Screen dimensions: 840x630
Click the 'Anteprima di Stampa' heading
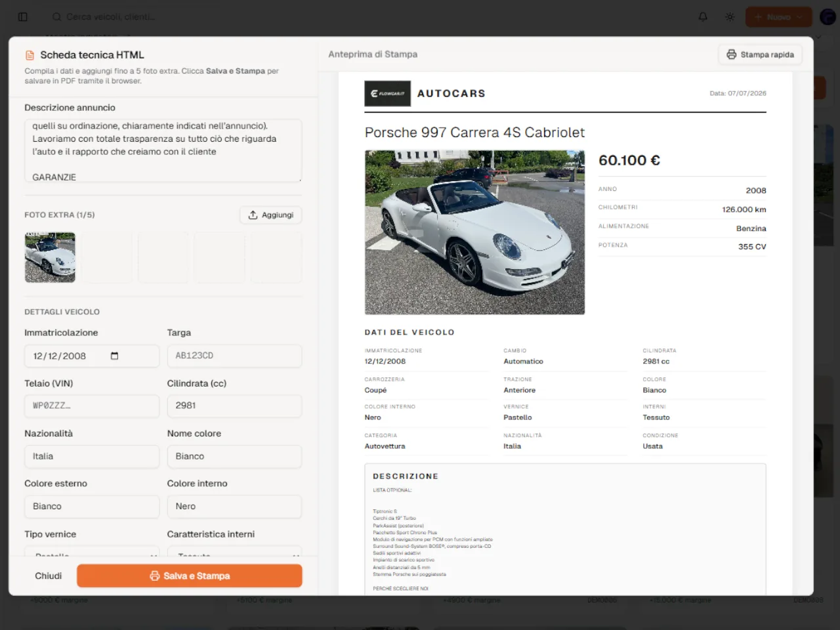373,54
